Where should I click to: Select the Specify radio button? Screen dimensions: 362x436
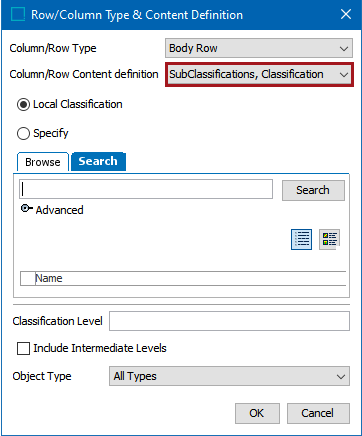[x=23, y=134]
